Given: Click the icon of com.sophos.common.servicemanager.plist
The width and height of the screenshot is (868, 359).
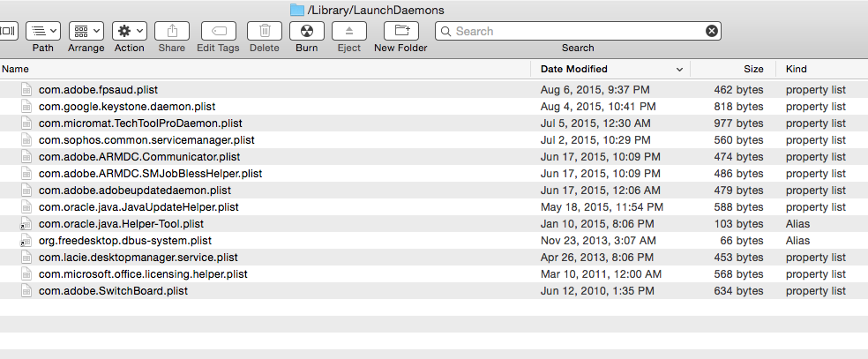Looking at the screenshot, I should (26, 140).
